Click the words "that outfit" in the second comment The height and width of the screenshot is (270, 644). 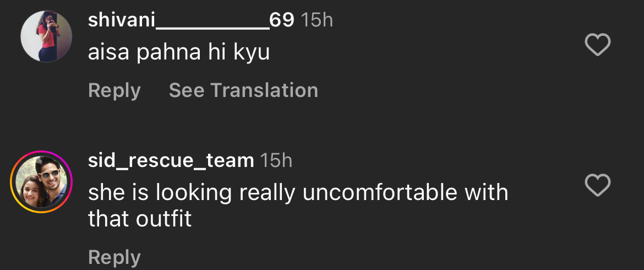tap(140, 219)
